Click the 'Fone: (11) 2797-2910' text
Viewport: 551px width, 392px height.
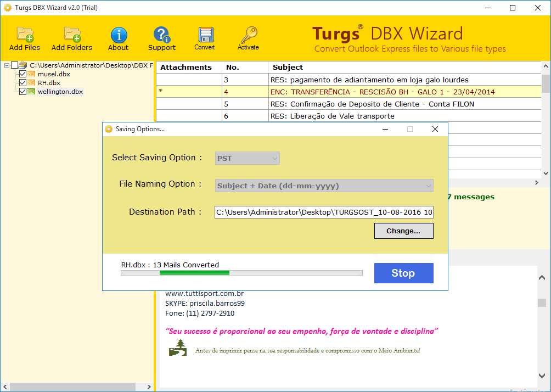click(x=200, y=313)
